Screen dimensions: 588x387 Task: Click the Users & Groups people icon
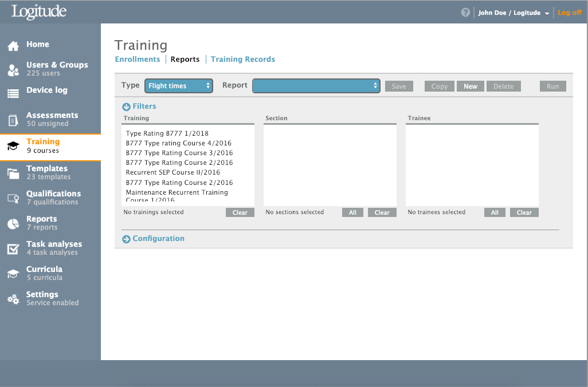coord(13,70)
